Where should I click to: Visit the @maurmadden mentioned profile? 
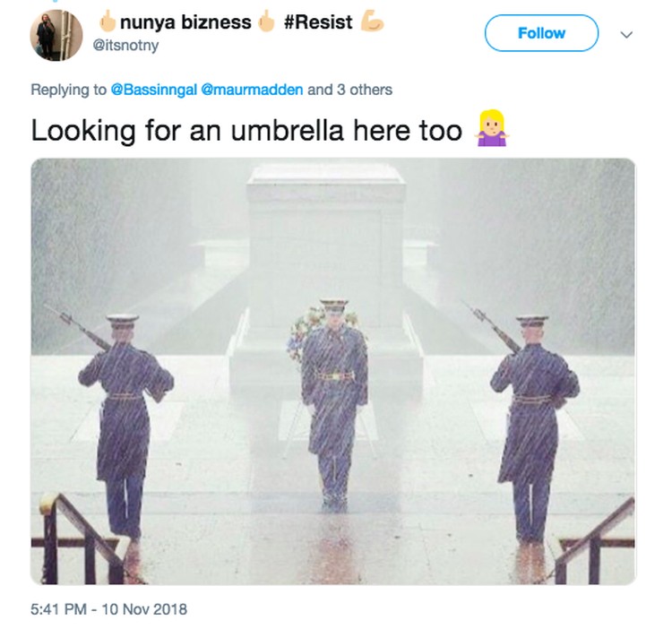[252, 90]
